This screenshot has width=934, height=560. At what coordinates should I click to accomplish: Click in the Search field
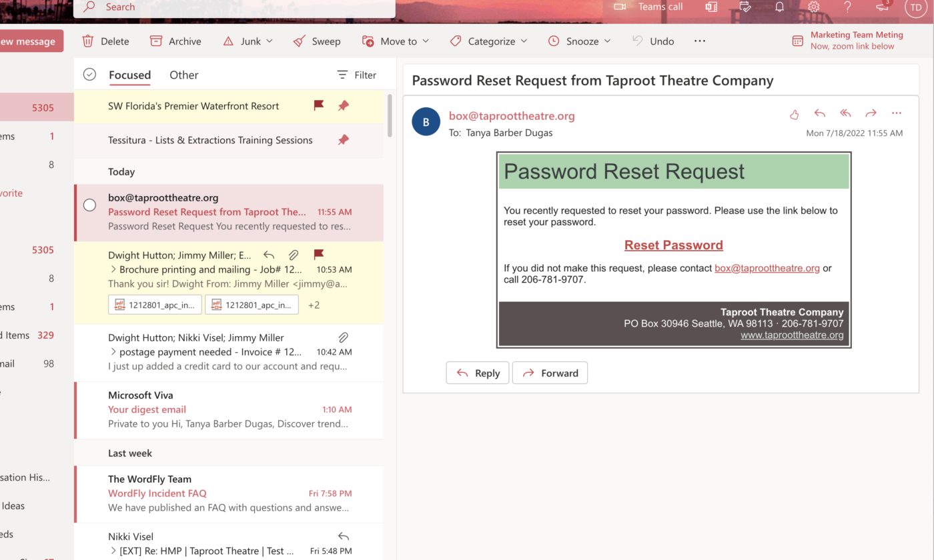(235, 7)
